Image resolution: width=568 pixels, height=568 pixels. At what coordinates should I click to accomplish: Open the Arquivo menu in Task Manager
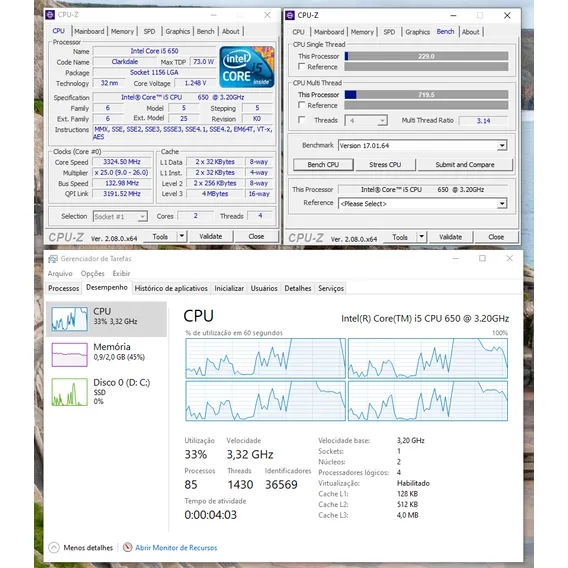[60, 273]
